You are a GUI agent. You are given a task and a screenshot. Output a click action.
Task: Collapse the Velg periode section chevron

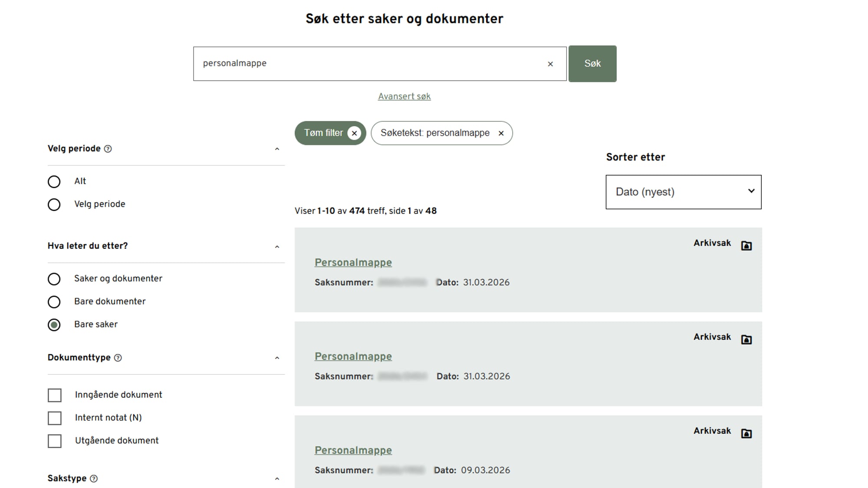point(277,149)
